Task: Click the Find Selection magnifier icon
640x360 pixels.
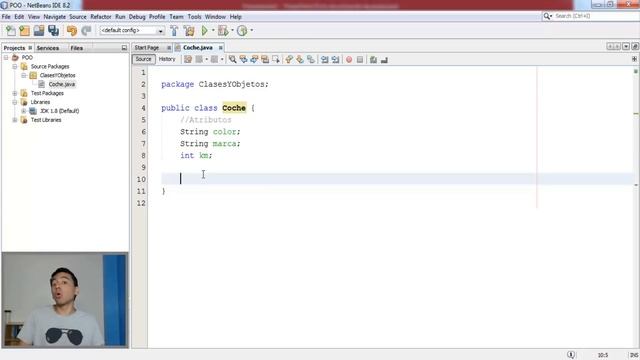Action: [x=232, y=60]
